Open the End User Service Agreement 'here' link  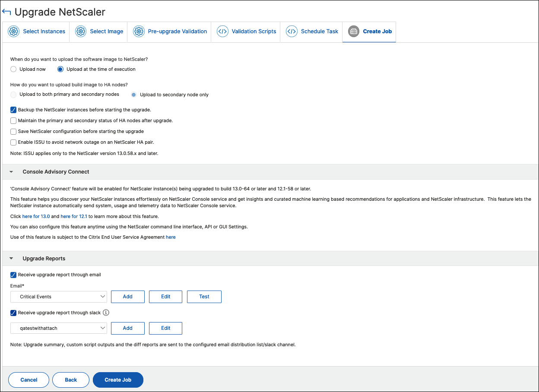coord(171,237)
